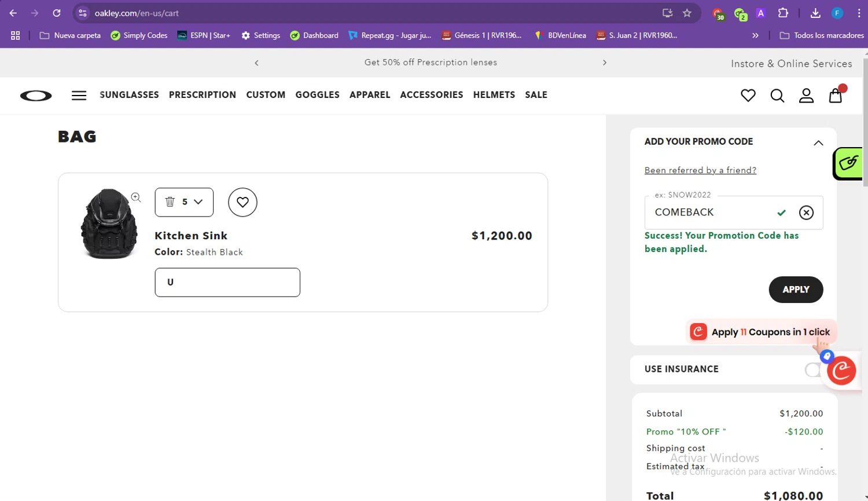
Task: Show next promo banner message
Action: tap(605, 63)
